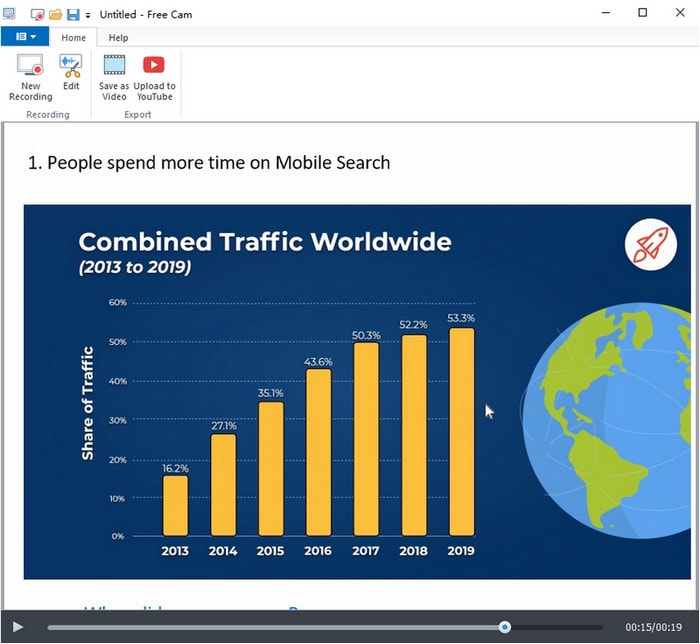The height and width of the screenshot is (644, 700).
Task: Open the Edit audio/video tool
Action: coord(71,72)
